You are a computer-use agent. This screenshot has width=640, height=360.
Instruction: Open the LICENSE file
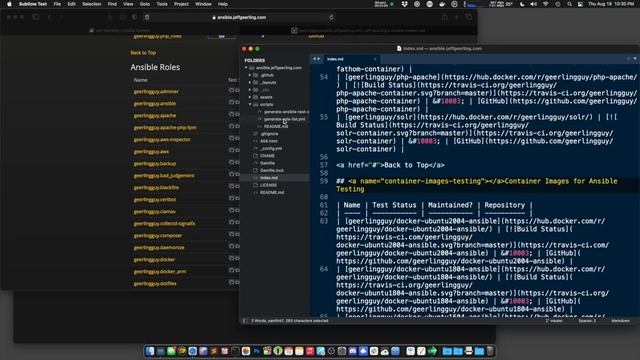[268, 185]
